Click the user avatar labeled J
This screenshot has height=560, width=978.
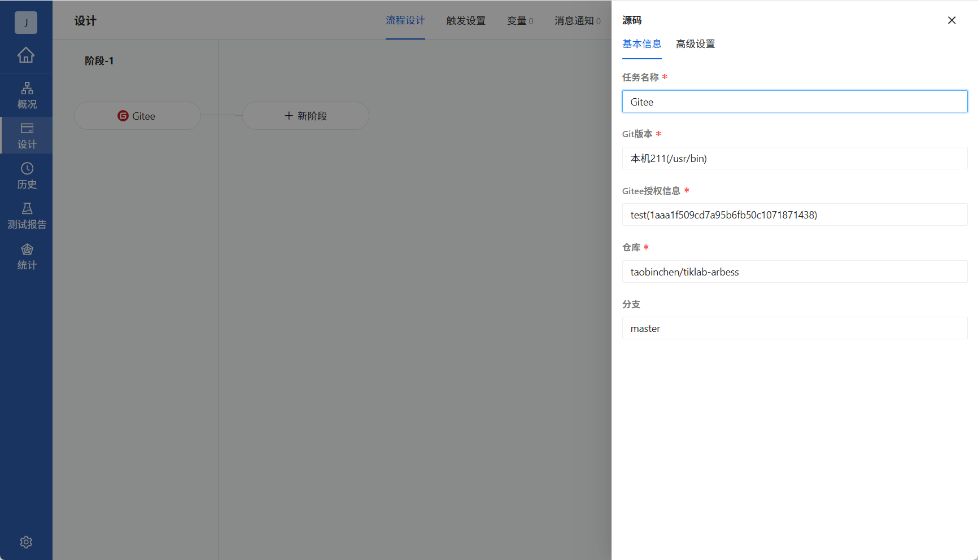(x=26, y=23)
